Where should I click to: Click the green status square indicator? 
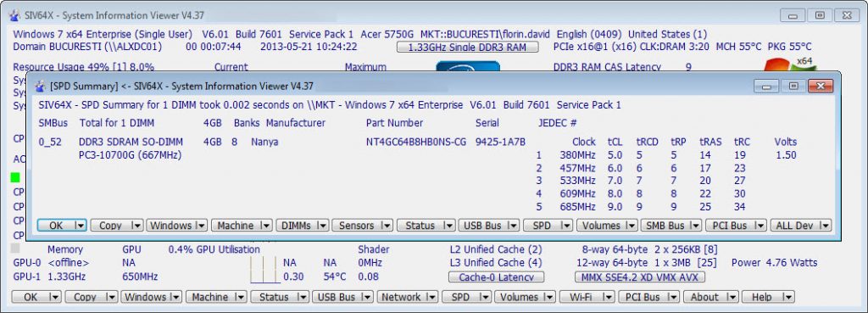point(15,178)
